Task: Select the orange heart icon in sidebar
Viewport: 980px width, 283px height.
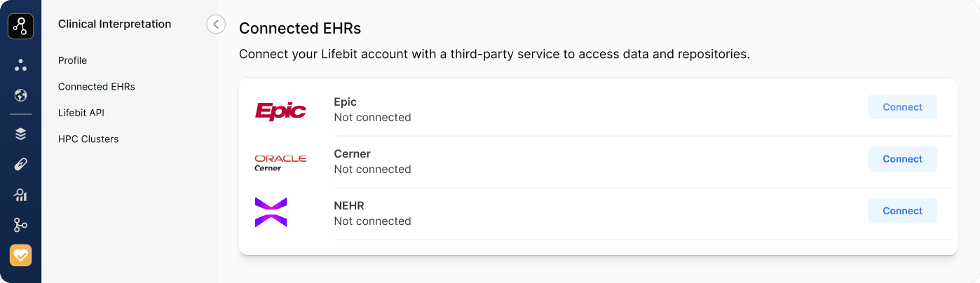Action: click(20, 255)
